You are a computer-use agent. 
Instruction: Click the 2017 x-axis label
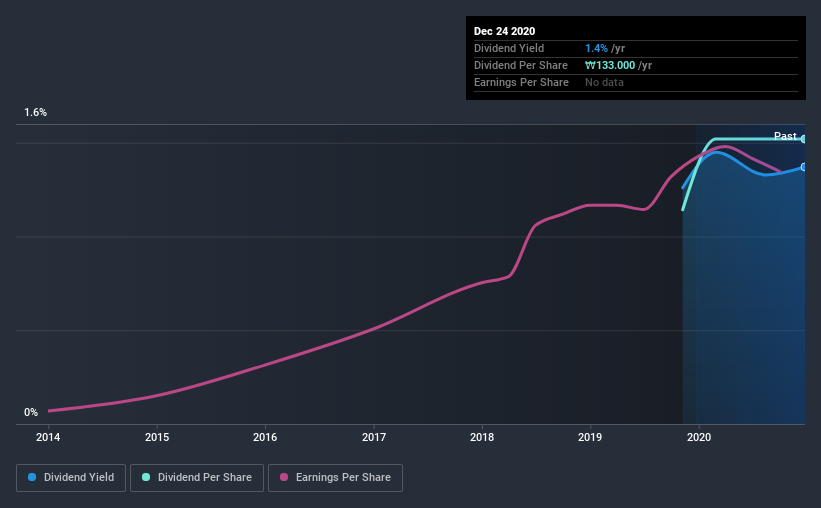(374, 437)
